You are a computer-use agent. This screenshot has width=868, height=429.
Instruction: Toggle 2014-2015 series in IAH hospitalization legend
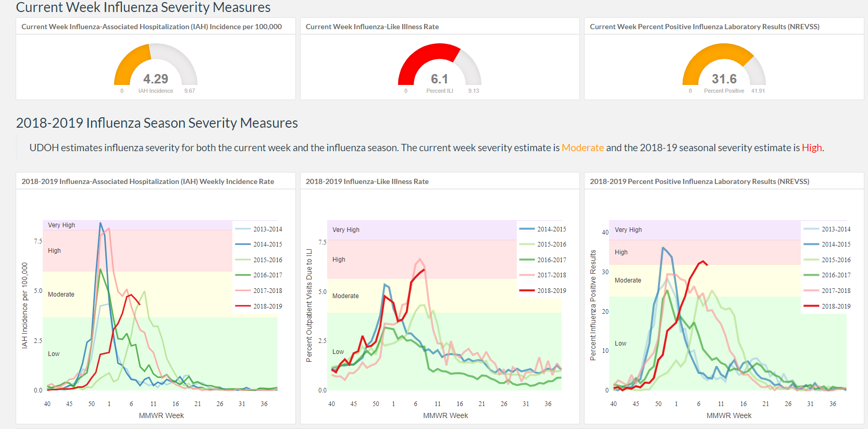click(258, 244)
